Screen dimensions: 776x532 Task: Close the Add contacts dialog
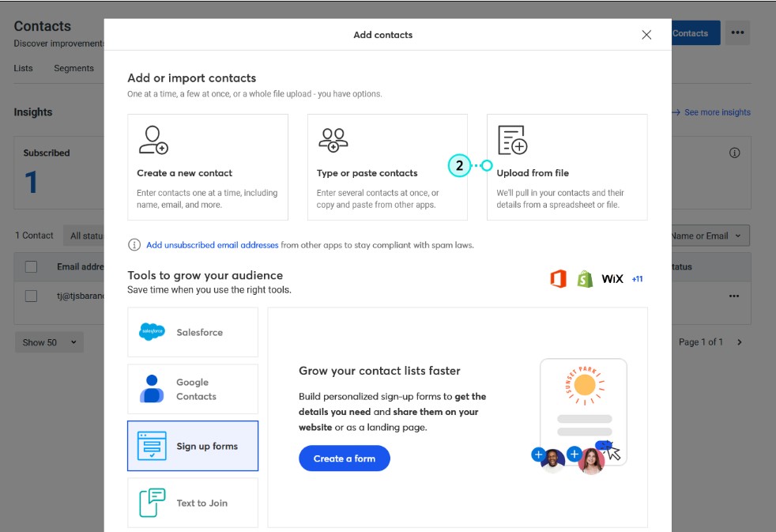point(646,35)
